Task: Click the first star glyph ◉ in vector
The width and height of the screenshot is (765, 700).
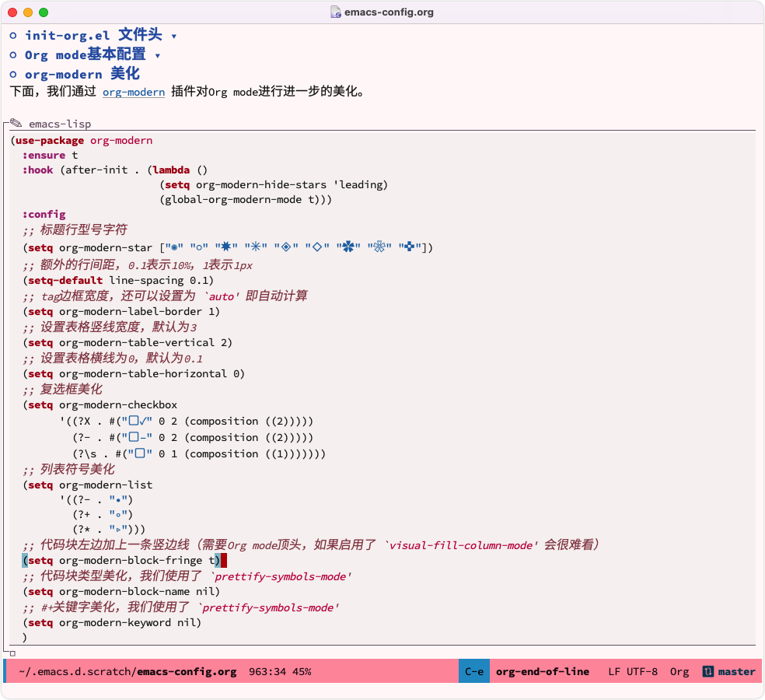Action: pos(174,247)
